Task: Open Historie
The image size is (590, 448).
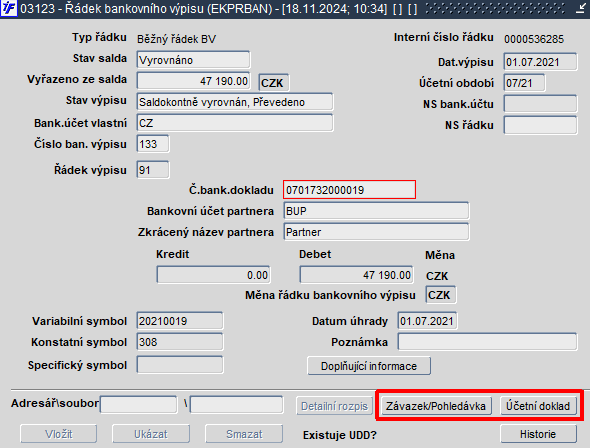Action: click(x=538, y=434)
